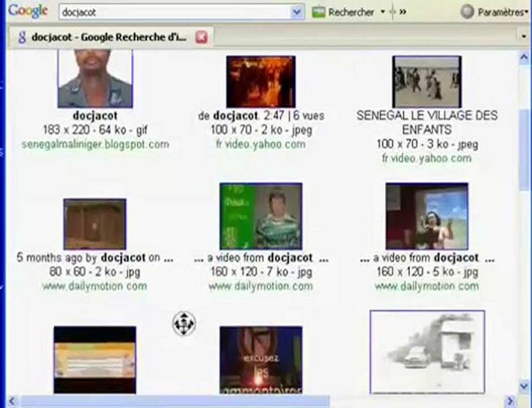This screenshot has width=532, height=408.
Task: Close the docjacot search tab
Action: click(x=201, y=37)
